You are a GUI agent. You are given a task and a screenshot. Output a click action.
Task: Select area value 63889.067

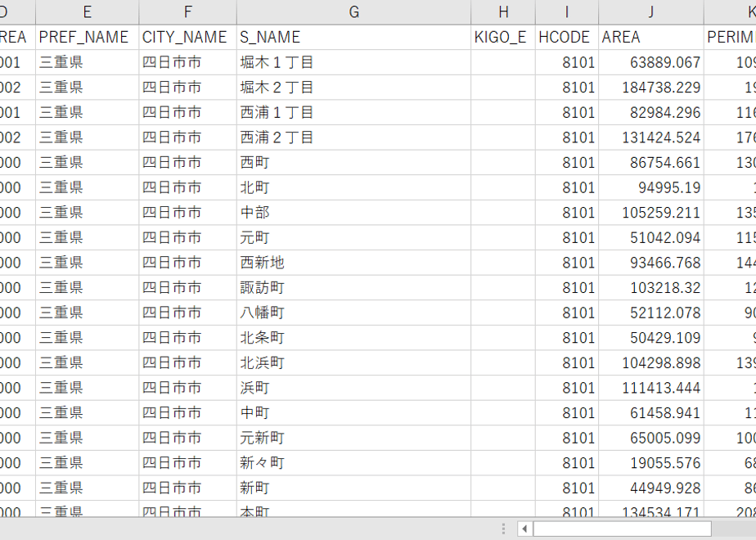[x=651, y=62]
